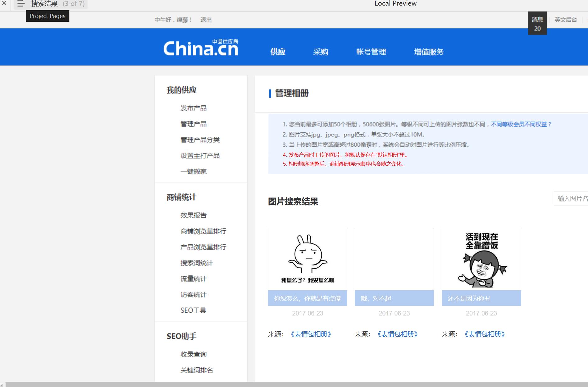Image resolution: width=588 pixels, height=387 pixels.
Task: Open the 消息 20 notifications box
Action: point(537,24)
